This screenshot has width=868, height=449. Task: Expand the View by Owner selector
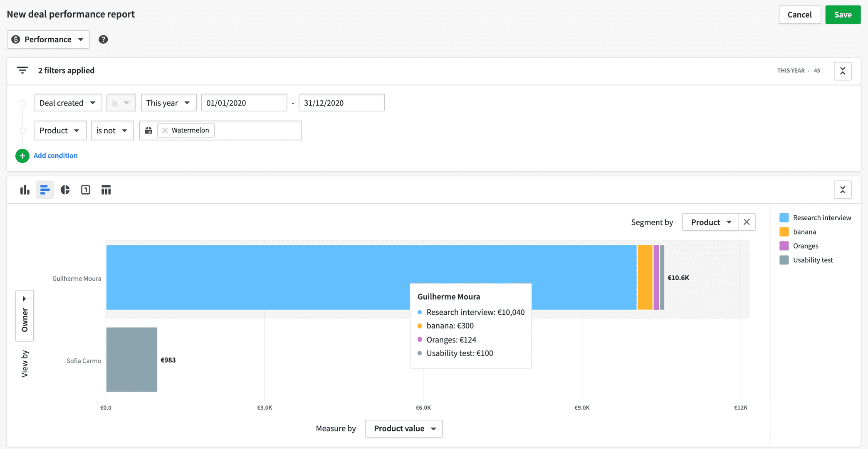[25, 316]
